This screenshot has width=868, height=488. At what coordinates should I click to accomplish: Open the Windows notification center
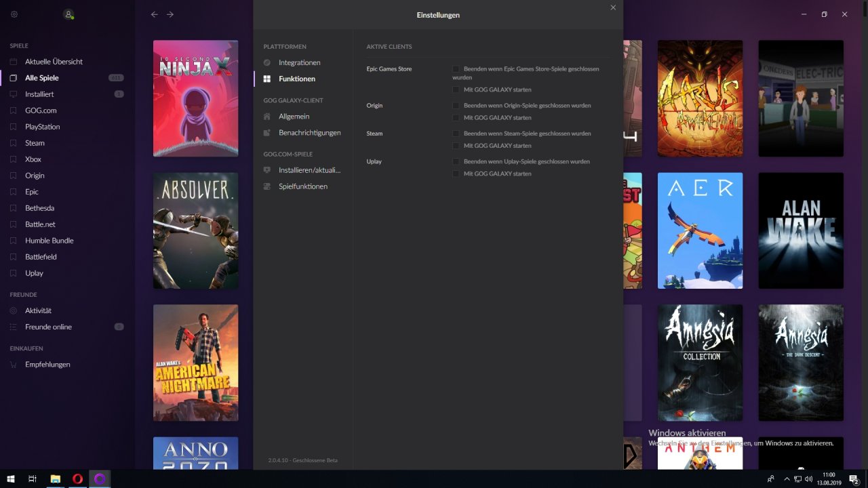coord(854,479)
